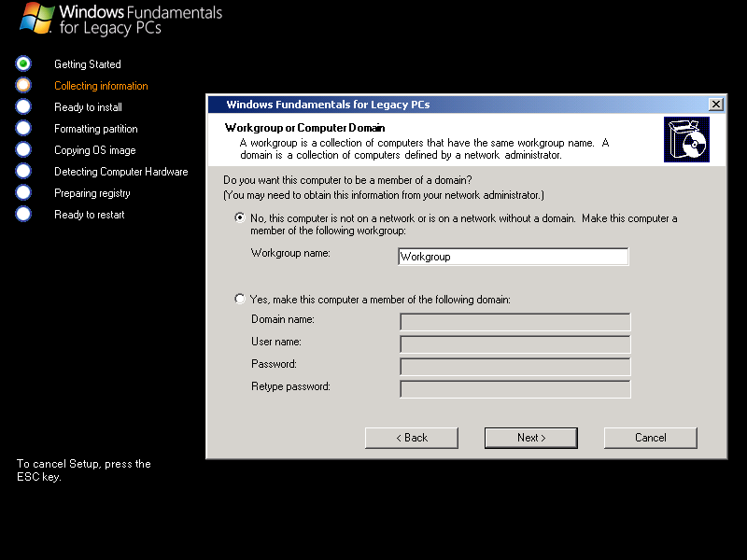Click the Domain name field
The height and width of the screenshot is (560, 747).
pos(514,322)
